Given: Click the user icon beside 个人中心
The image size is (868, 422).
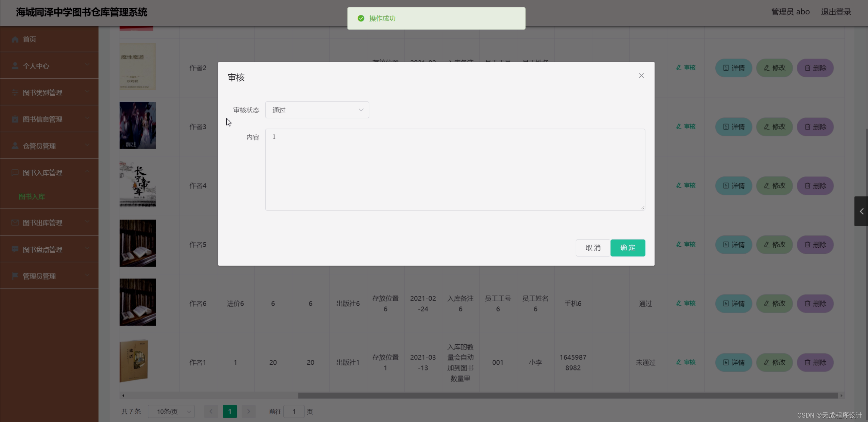Looking at the screenshot, I should tap(15, 66).
